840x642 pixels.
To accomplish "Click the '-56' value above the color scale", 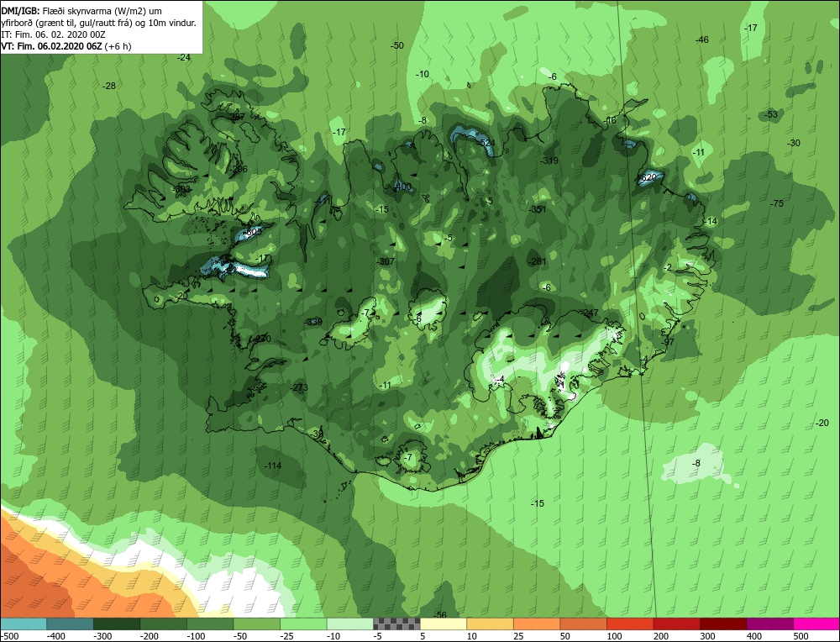I will point(440,614).
